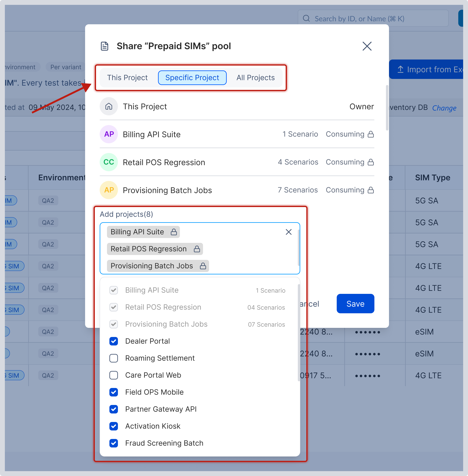Check Care Portal Web checkbox
This screenshot has width=468, height=476.
point(114,375)
